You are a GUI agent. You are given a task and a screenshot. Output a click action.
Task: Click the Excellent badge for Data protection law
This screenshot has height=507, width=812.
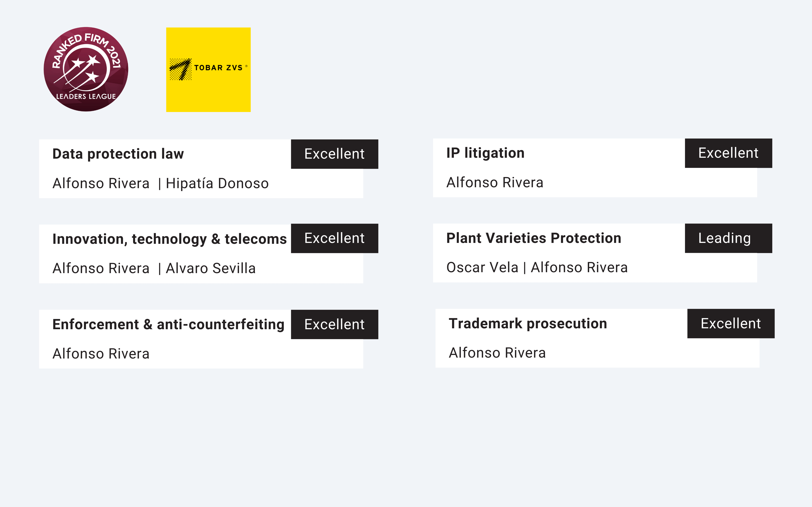click(334, 154)
